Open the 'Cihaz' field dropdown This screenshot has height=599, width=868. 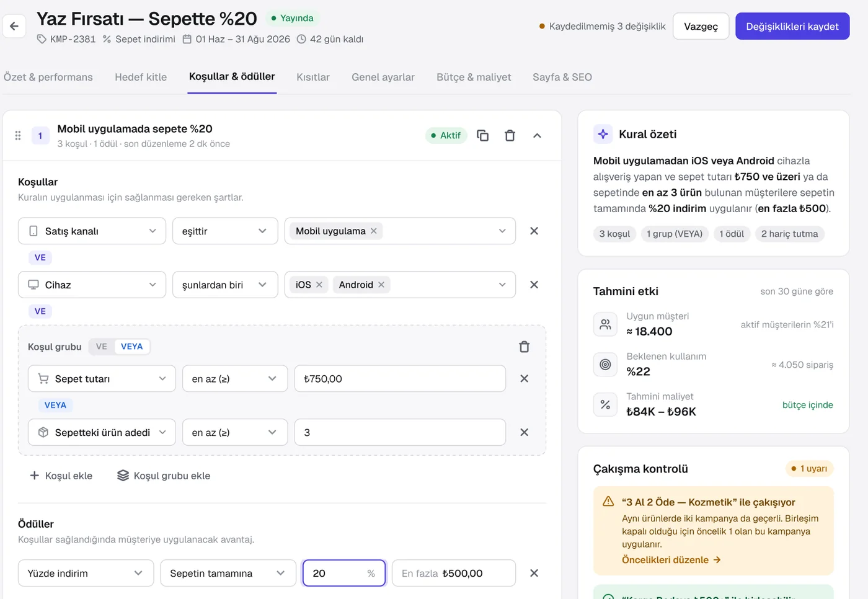92,285
